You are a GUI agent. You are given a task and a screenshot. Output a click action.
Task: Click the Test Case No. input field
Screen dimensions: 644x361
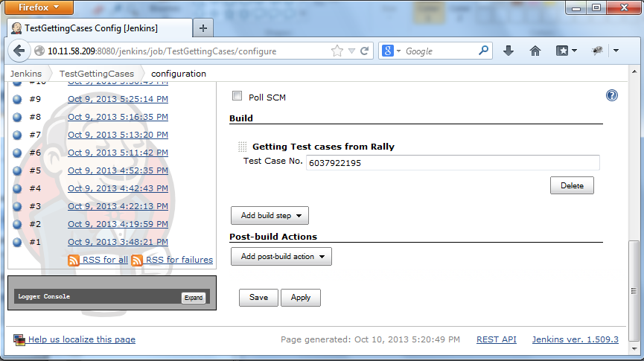[453, 163]
